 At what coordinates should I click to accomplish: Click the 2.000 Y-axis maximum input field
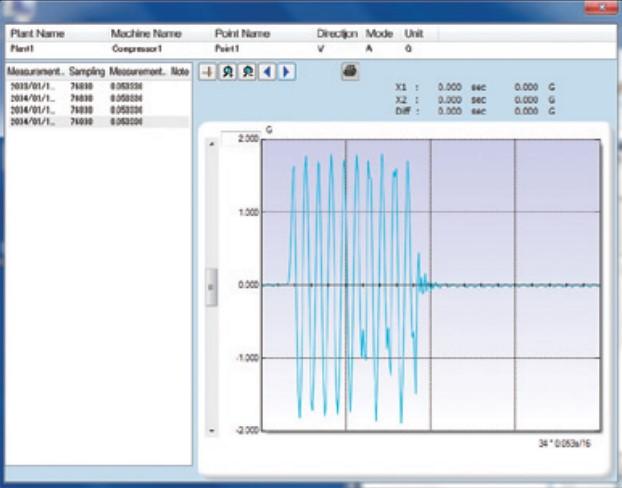pyautogui.click(x=240, y=138)
